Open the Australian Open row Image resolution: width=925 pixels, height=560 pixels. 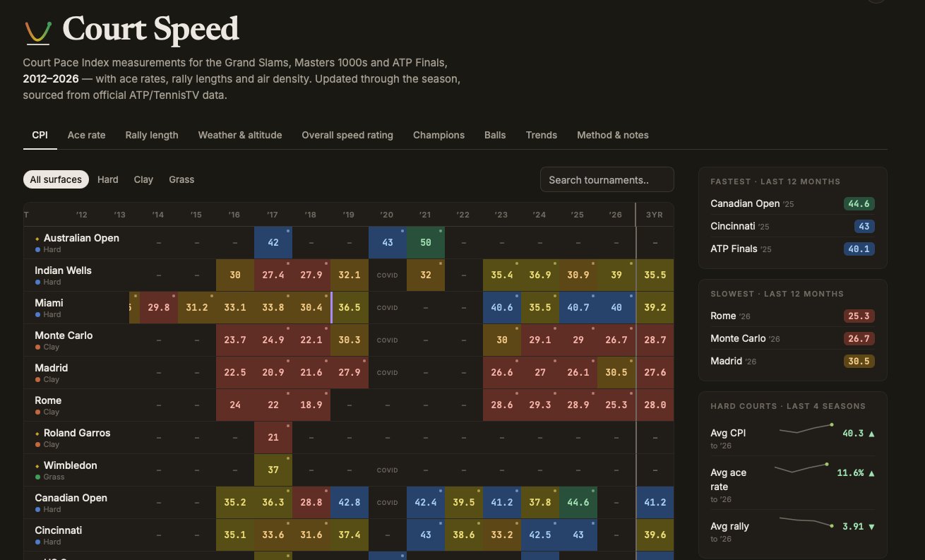349,242
